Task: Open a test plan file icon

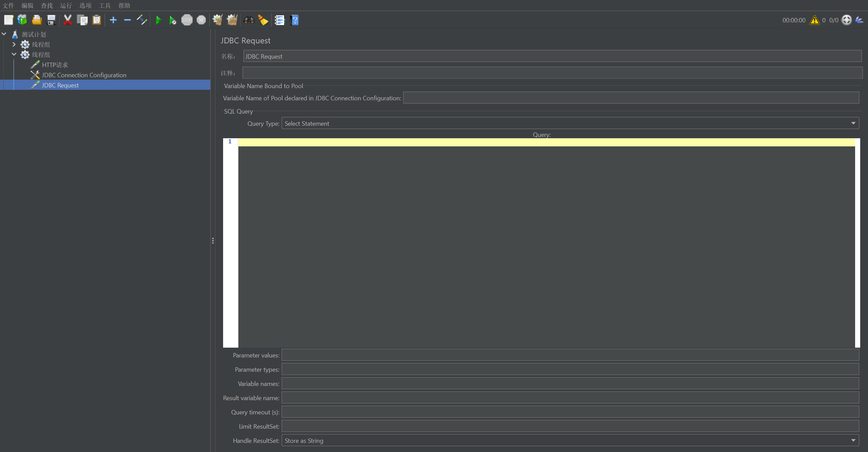Action: 37,20
